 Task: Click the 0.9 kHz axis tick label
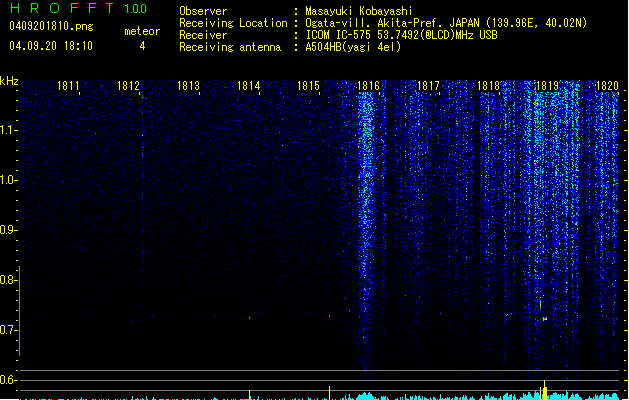click(8, 230)
